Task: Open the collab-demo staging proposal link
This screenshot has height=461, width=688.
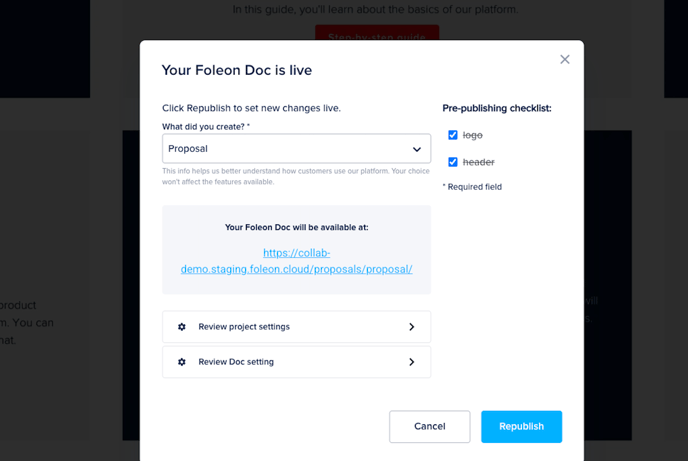Action: pyautogui.click(x=296, y=261)
